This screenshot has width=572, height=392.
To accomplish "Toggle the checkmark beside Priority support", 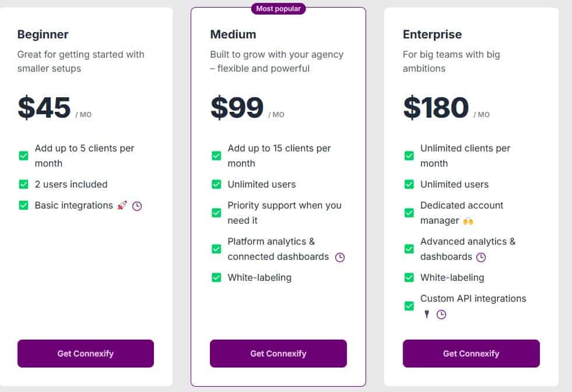I will pyautogui.click(x=216, y=213).
